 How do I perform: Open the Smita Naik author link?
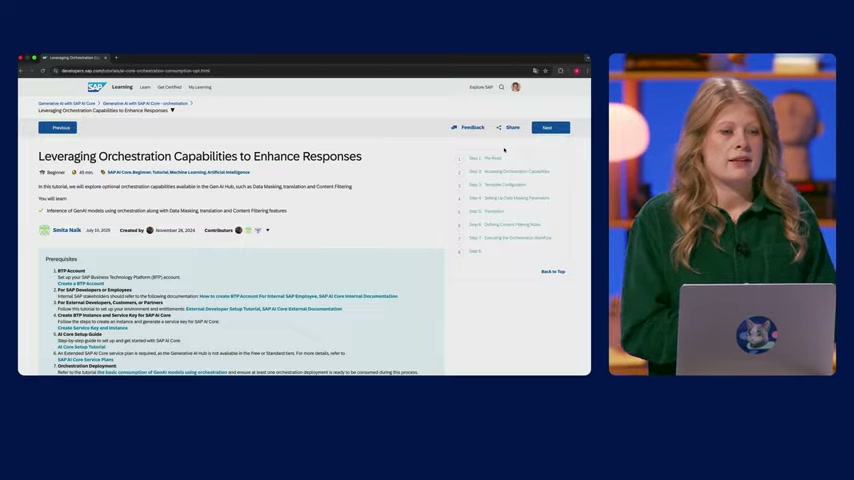[x=66, y=230]
